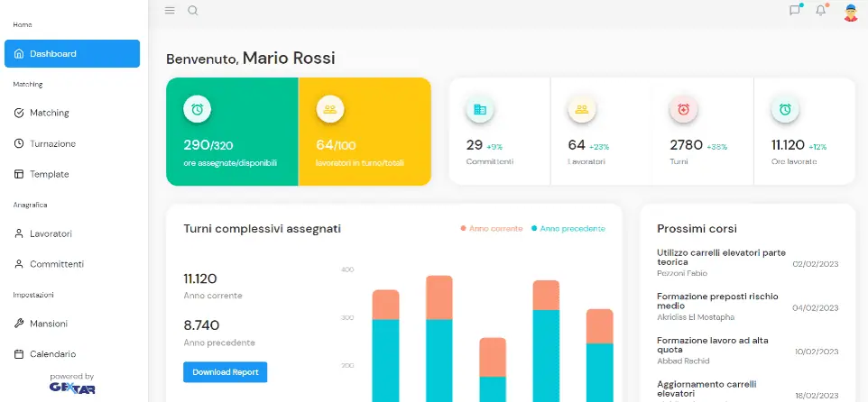This screenshot has height=402, width=868.
Task: Click the date 04/02/2023
Action: click(x=816, y=308)
